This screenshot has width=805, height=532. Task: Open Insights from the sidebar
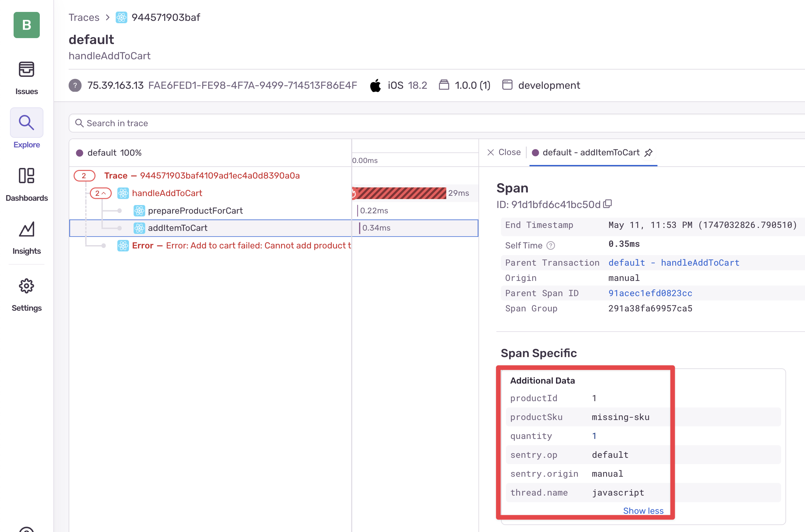coord(27,238)
